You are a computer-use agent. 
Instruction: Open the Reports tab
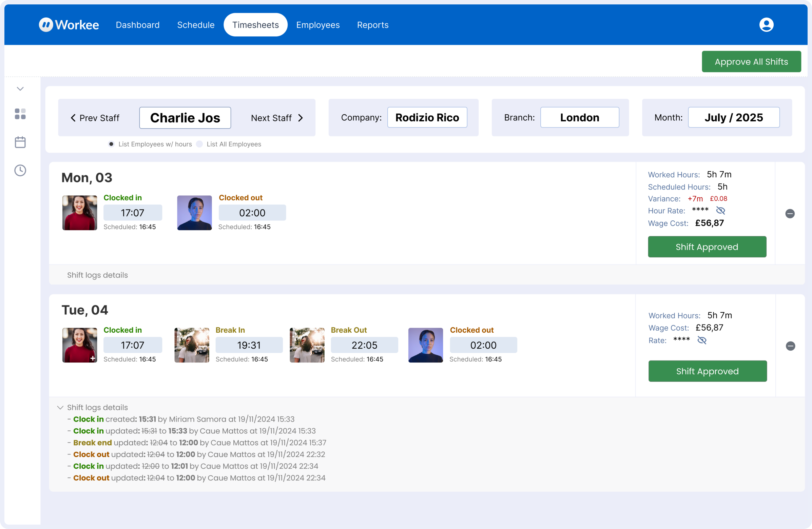[372, 25]
